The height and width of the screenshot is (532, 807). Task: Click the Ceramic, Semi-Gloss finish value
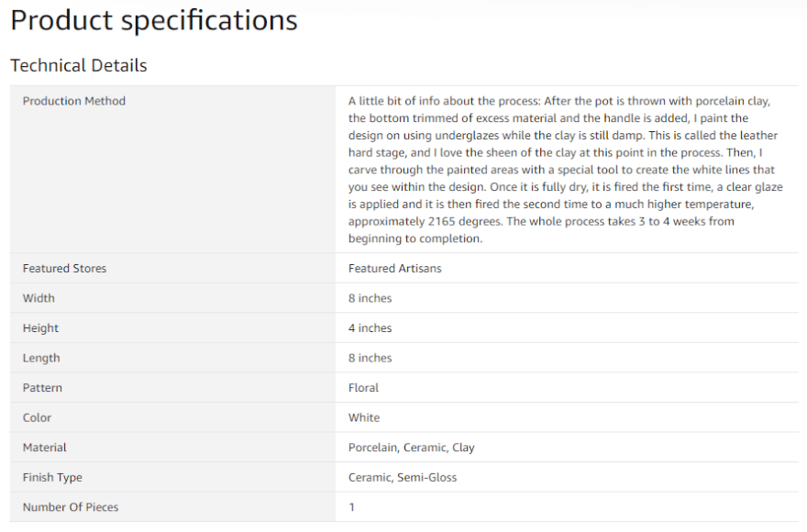[x=402, y=478]
